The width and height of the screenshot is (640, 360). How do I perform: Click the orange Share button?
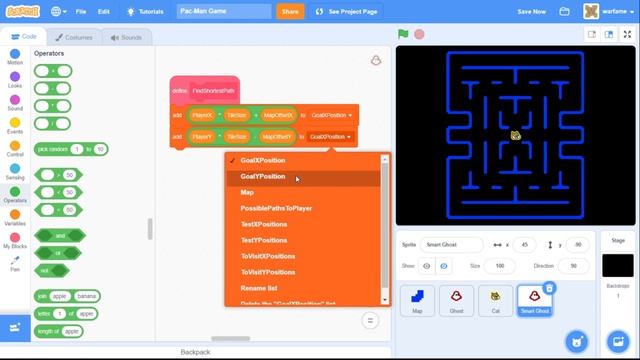tap(290, 12)
